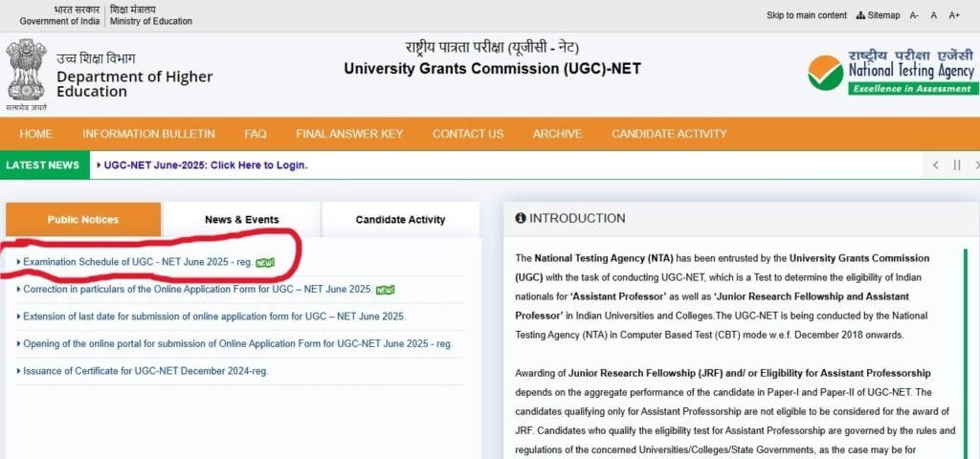Image resolution: width=980 pixels, height=459 pixels.
Task: Open Issuance of Certificate for UGC-NET December 2024 notice
Action: [145, 371]
